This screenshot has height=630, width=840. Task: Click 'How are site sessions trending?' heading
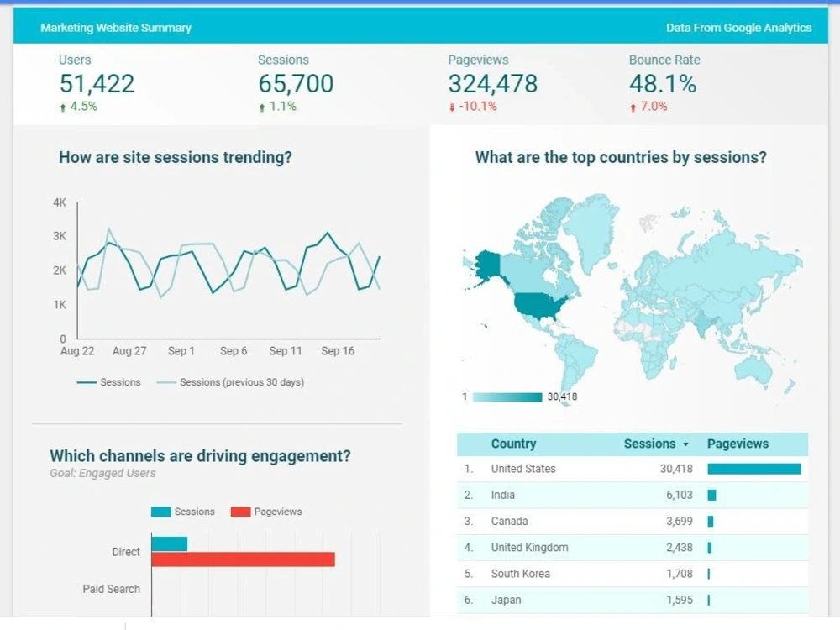(176, 158)
